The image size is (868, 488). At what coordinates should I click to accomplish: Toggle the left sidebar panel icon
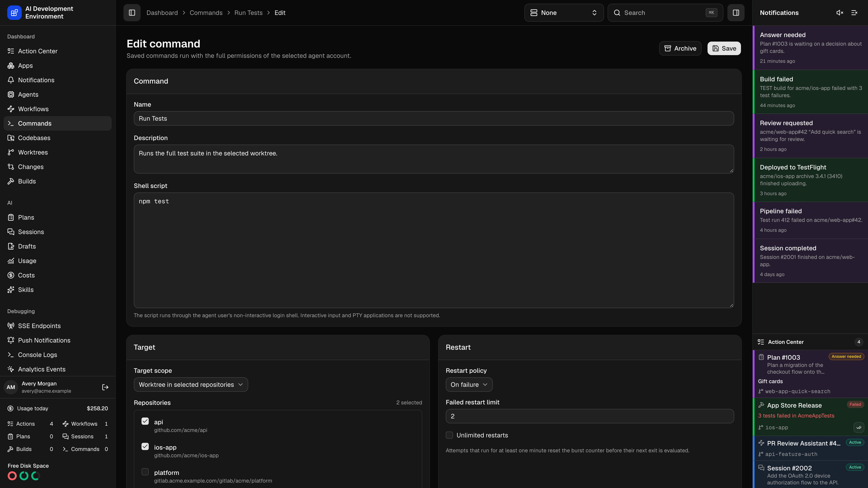point(132,13)
